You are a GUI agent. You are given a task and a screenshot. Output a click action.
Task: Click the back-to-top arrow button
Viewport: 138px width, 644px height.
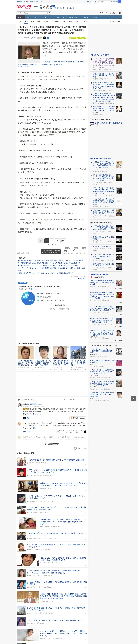[133, 398]
